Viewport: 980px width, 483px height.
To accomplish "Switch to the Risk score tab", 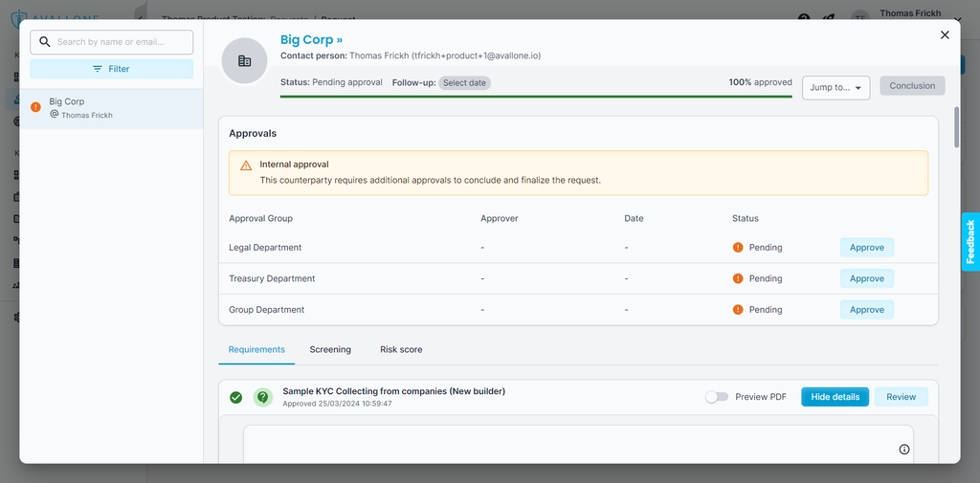I will [401, 350].
